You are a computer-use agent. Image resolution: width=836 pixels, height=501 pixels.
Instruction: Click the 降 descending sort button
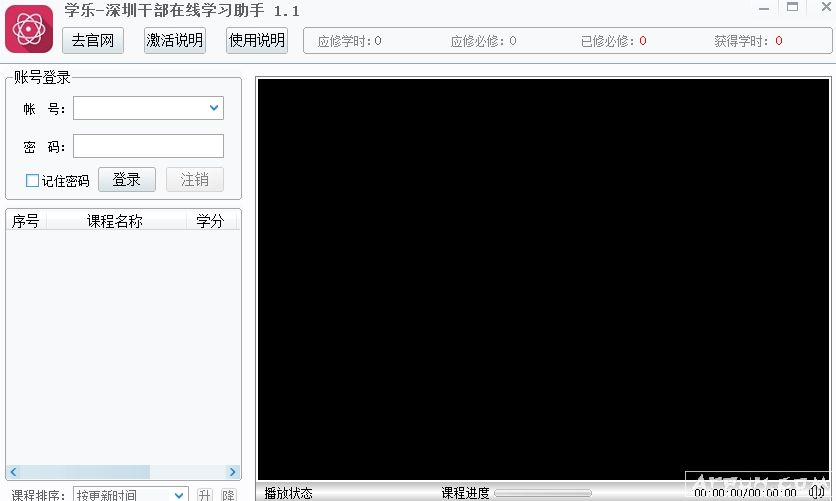tap(229, 495)
